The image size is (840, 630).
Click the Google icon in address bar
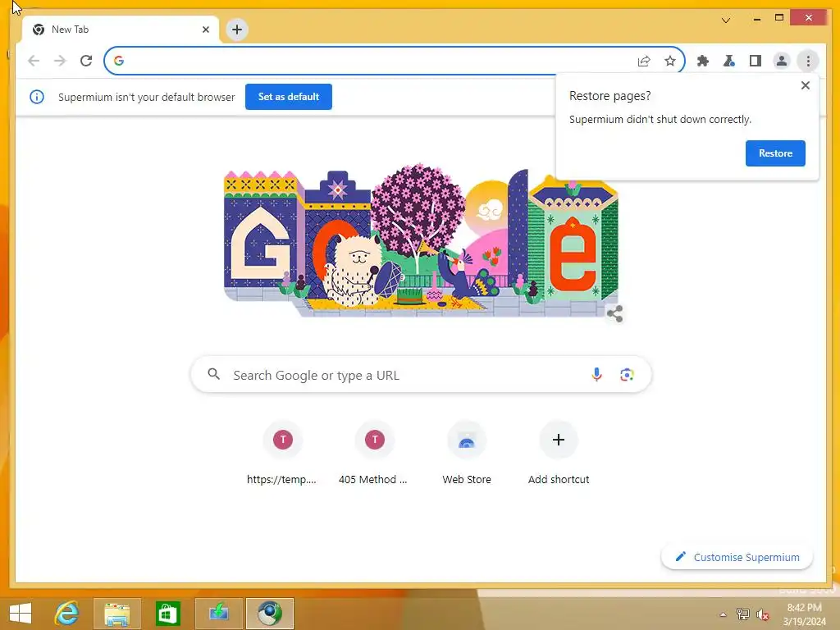[119, 61]
